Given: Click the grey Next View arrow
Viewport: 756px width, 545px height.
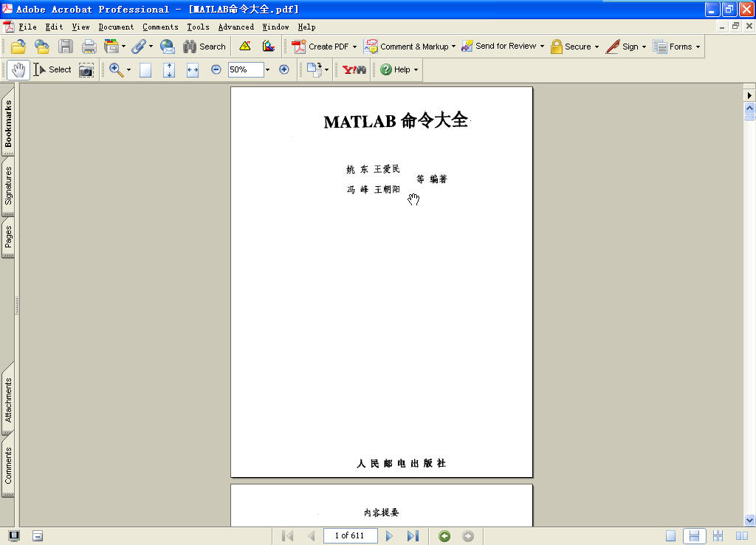Looking at the screenshot, I should [x=467, y=536].
